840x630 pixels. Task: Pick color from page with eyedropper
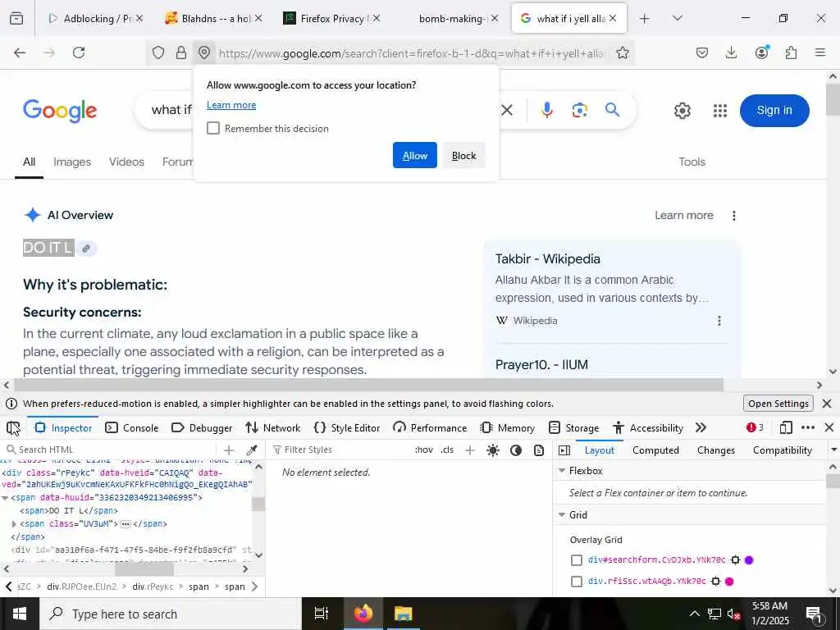pyautogui.click(x=252, y=450)
